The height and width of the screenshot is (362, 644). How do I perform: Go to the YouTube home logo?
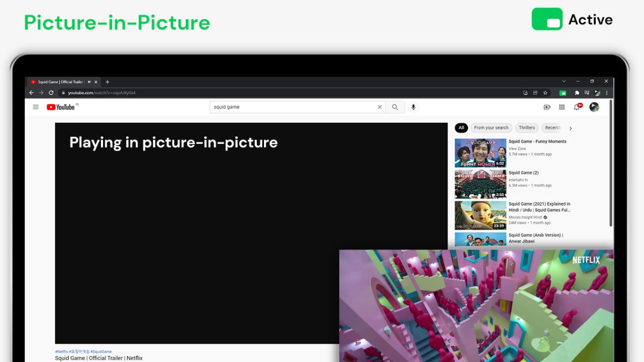tap(61, 107)
